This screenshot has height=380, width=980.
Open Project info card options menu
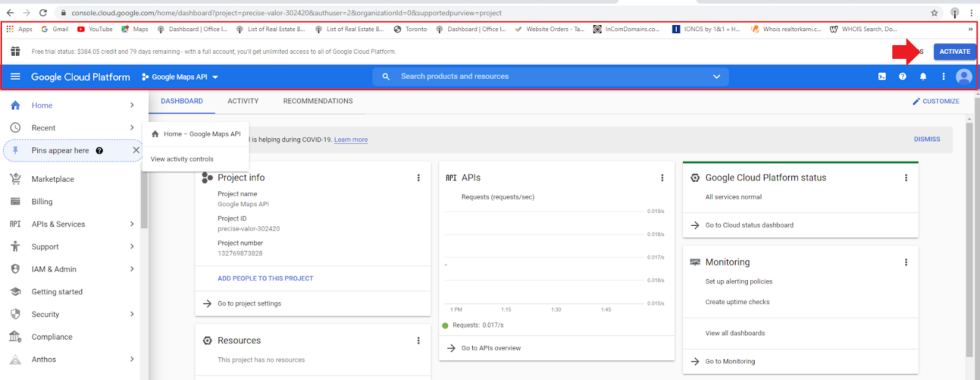[418, 178]
